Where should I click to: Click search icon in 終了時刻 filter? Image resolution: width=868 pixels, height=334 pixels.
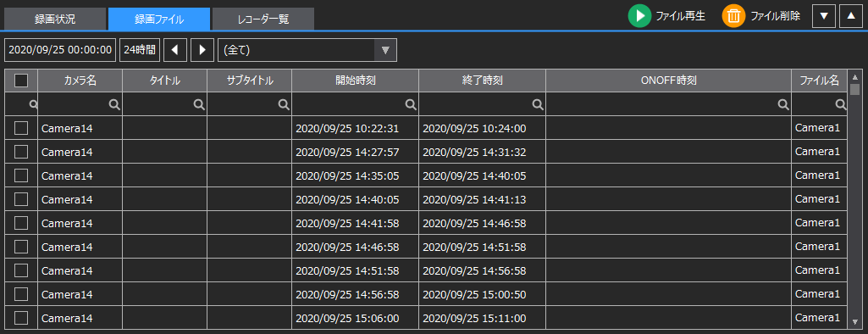click(538, 104)
